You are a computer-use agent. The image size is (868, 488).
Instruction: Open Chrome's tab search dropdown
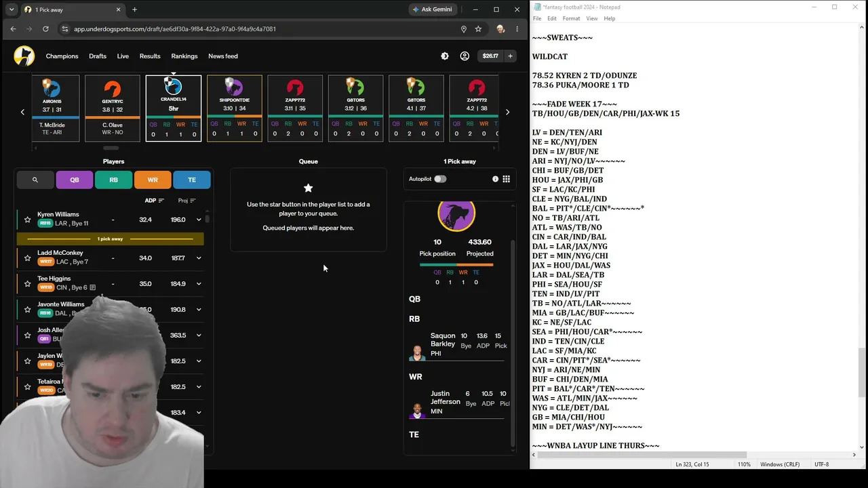click(x=12, y=9)
